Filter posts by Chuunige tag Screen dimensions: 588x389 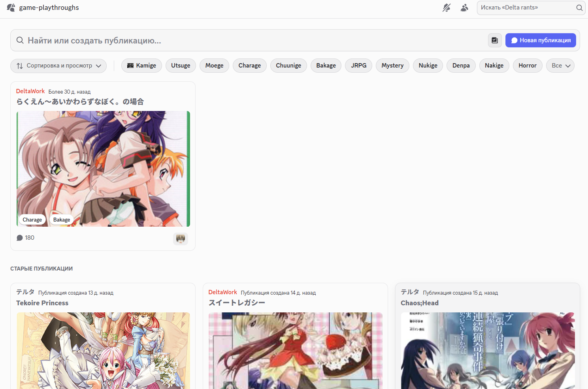(288, 66)
